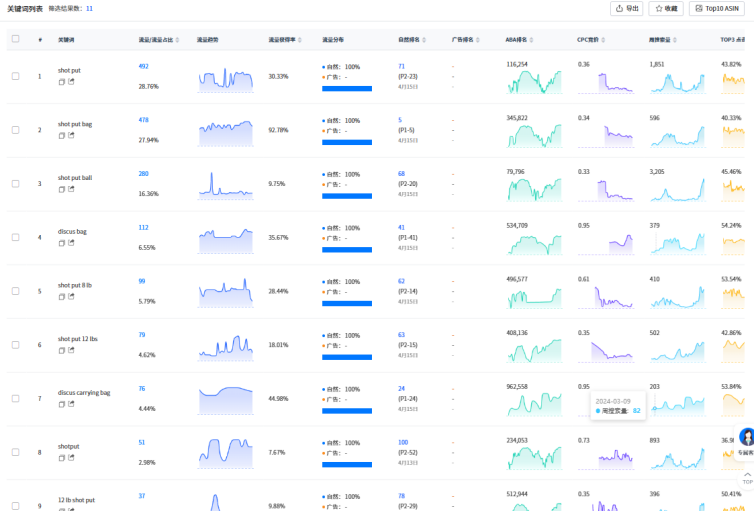Open natural rank 71 link for shot put
The width and height of the screenshot is (754, 511).
pyautogui.click(x=402, y=66)
